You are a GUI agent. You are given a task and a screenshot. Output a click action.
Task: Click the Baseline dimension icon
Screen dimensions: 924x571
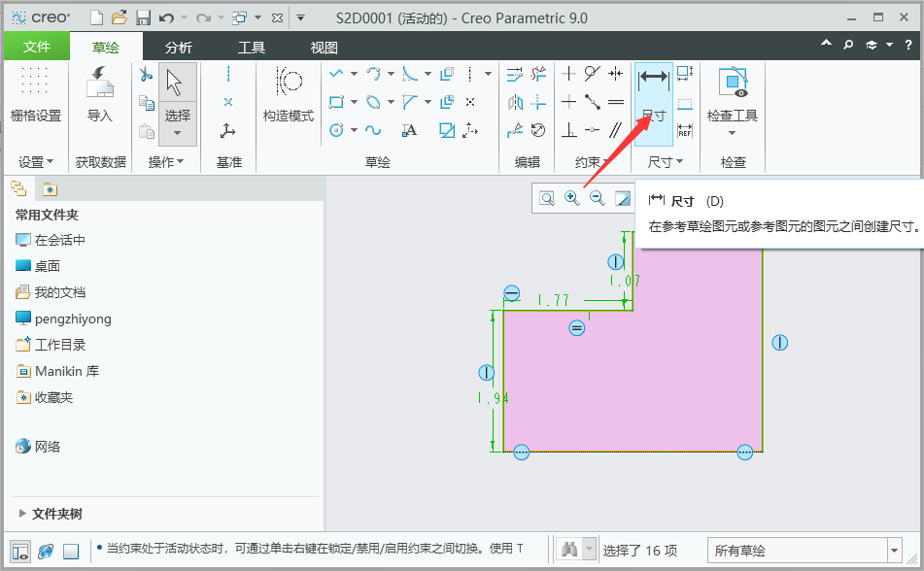point(685,104)
